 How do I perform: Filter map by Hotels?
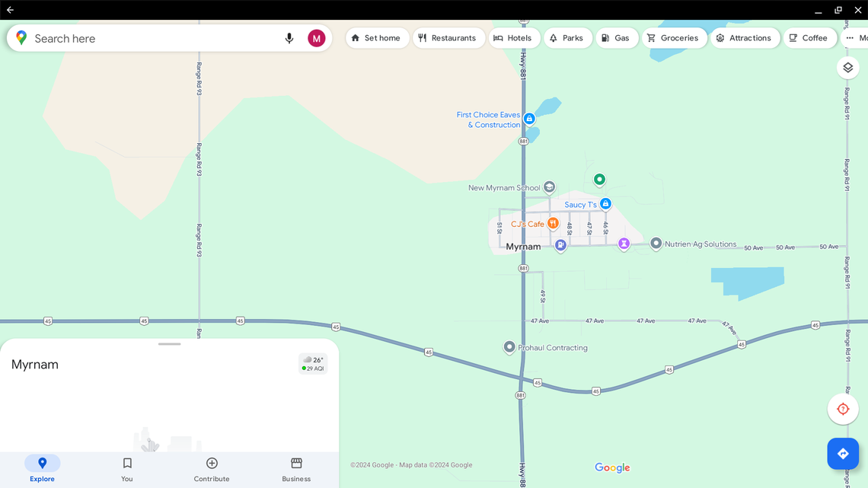(x=514, y=38)
